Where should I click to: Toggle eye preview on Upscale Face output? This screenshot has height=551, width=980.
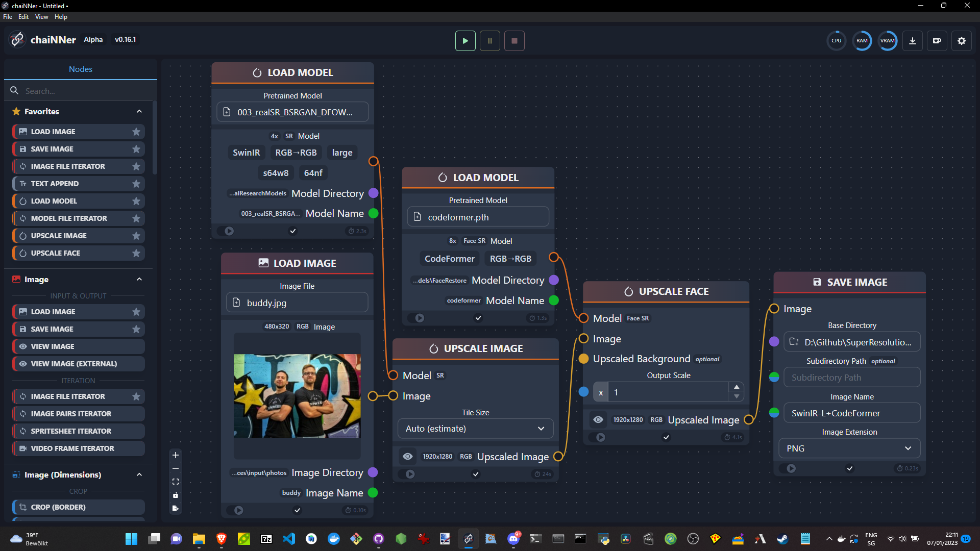[598, 420]
